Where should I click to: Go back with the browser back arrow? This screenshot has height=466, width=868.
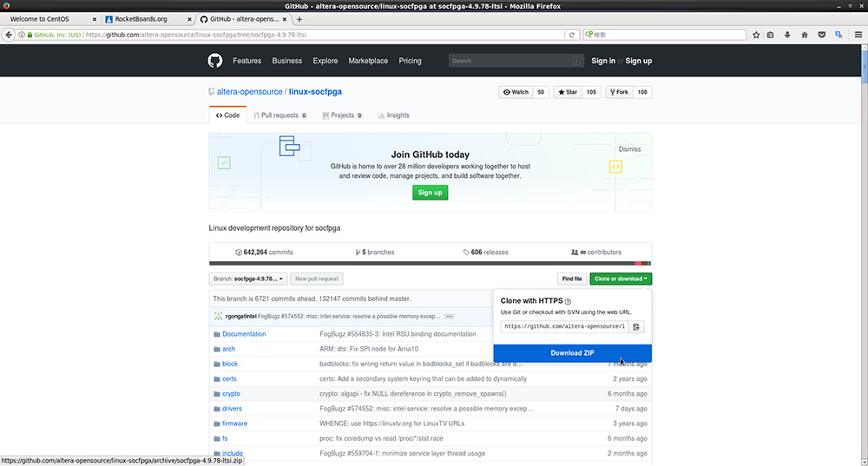point(9,35)
